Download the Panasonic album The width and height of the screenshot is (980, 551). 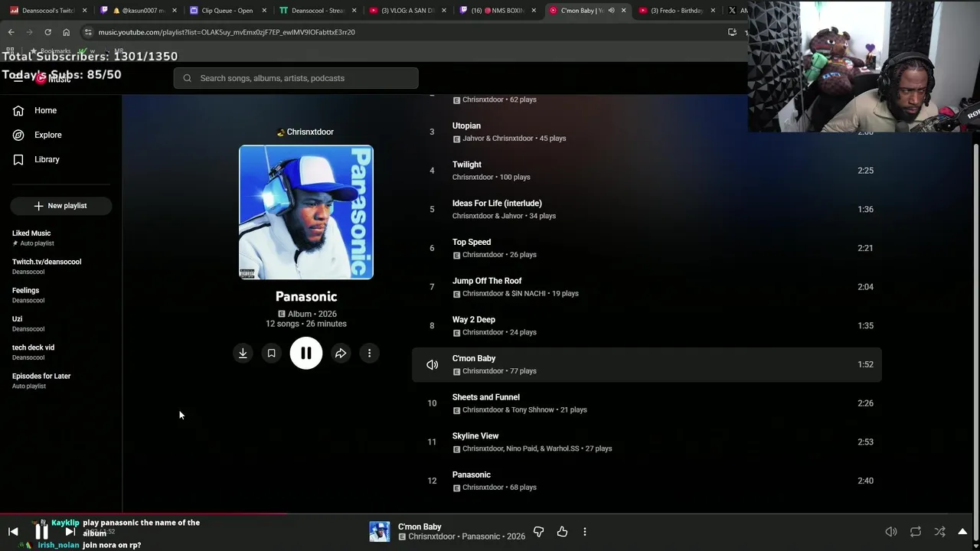(x=243, y=353)
